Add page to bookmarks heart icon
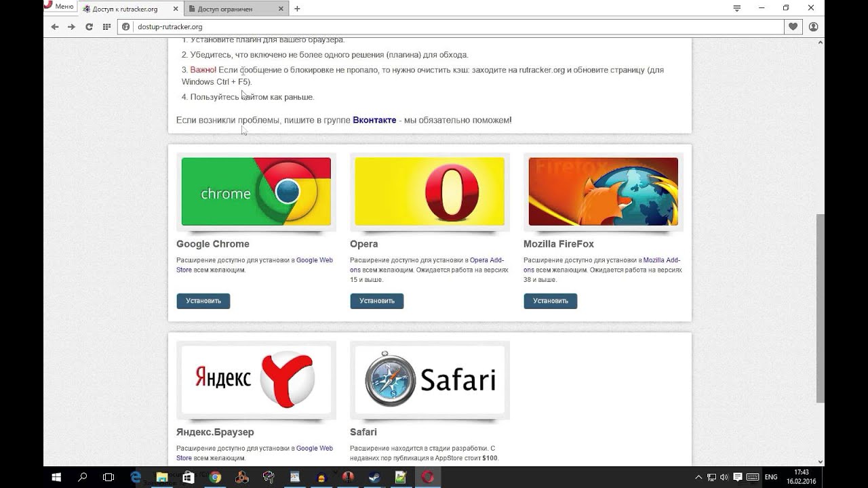The height and width of the screenshot is (488, 868). click(793, 27)
